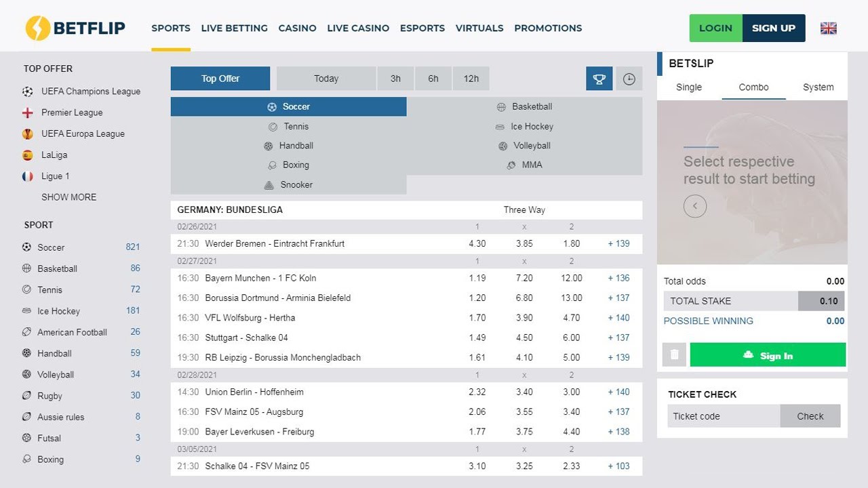Screen dimensions: 868x488
Task: Open more markets +139 for Werder Bremen
Action: pos(618,243)
